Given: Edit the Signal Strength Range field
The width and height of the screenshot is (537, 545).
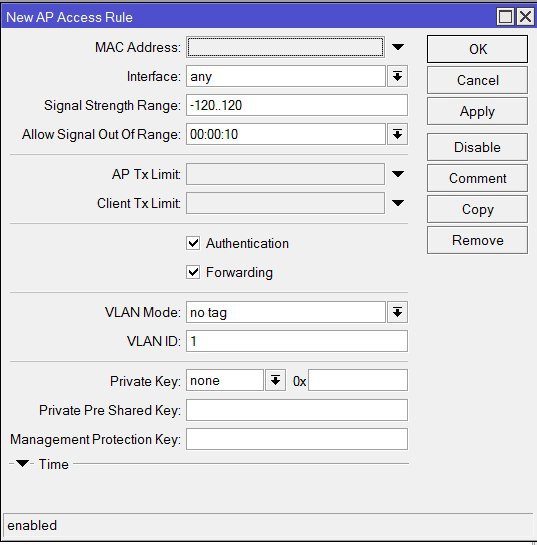Looking at the screenshot, I should [297, 105].
